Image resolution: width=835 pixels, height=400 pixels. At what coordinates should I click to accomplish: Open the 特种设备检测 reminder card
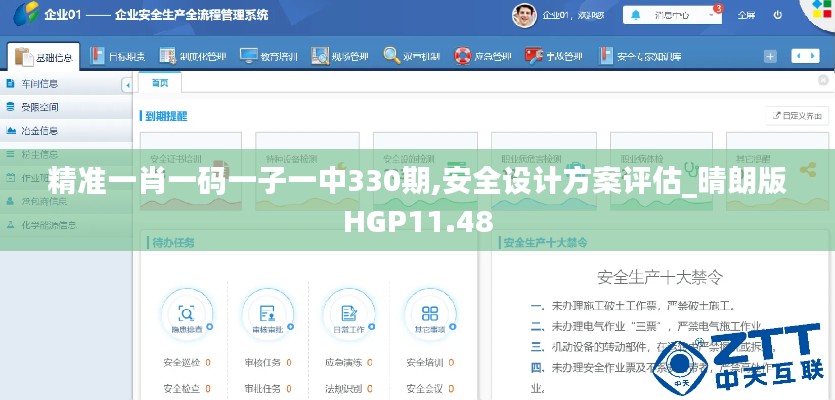pos(307,173)
